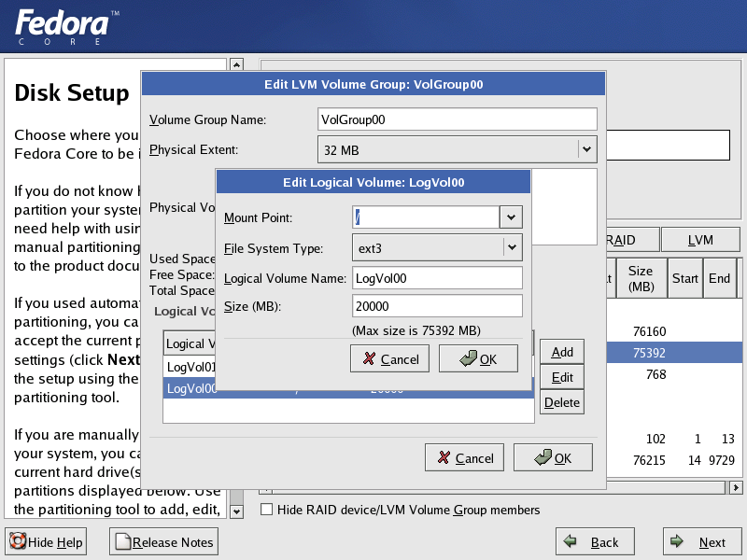Click the Edit logical volume button
747x560 pixels.
click(x=562, y=377)
